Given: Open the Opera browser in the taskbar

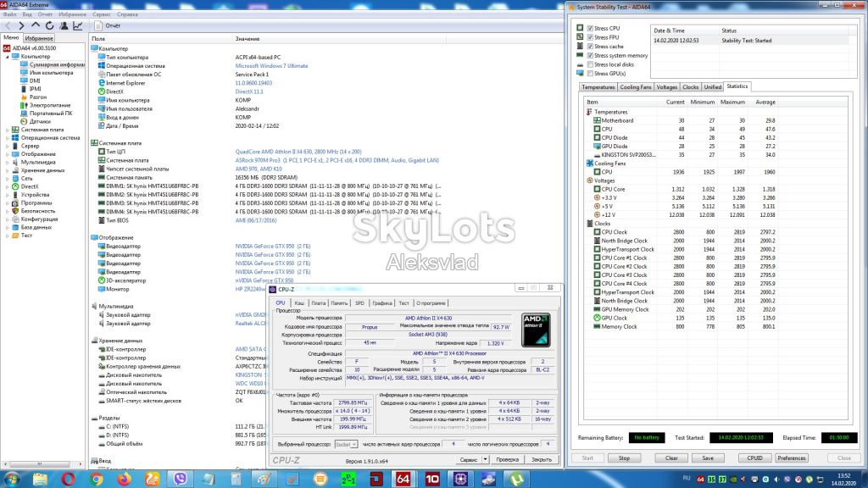Looking at the screenshot, I should coord(68,479).
